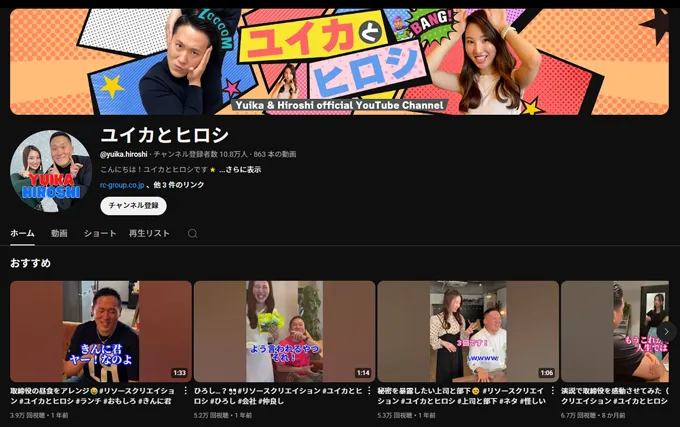Open the rc-group.co.jp link

click(x=122, y=185)
